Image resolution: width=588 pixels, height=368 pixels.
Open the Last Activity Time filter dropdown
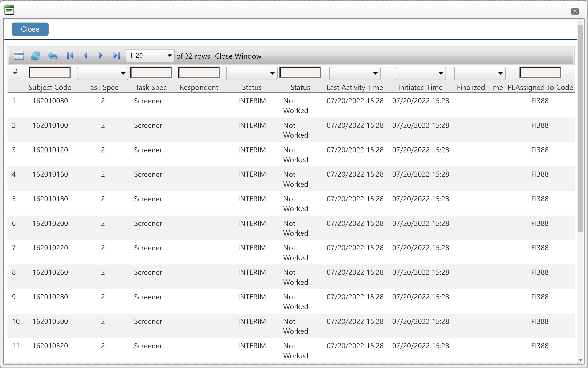(354, 73)
